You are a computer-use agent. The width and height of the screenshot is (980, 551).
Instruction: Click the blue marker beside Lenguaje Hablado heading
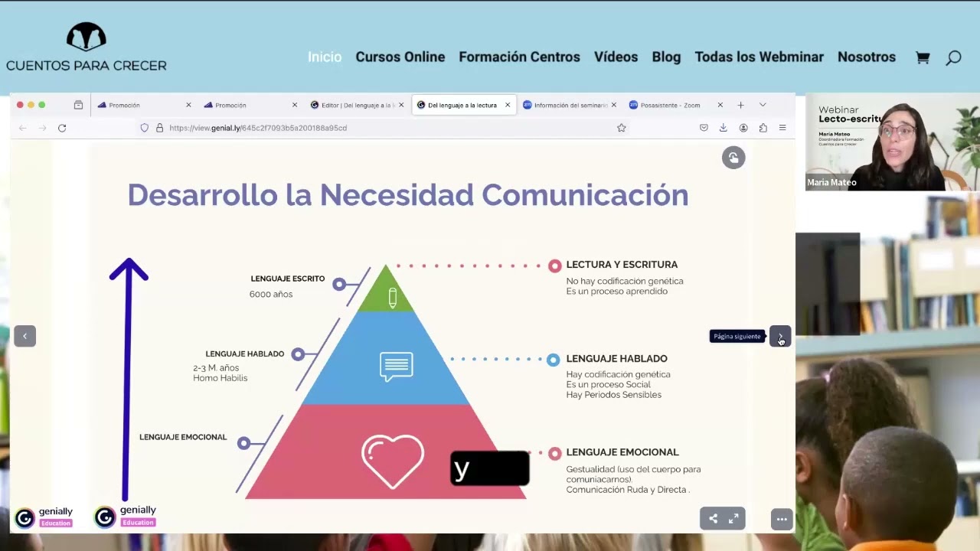click(553, 360)
